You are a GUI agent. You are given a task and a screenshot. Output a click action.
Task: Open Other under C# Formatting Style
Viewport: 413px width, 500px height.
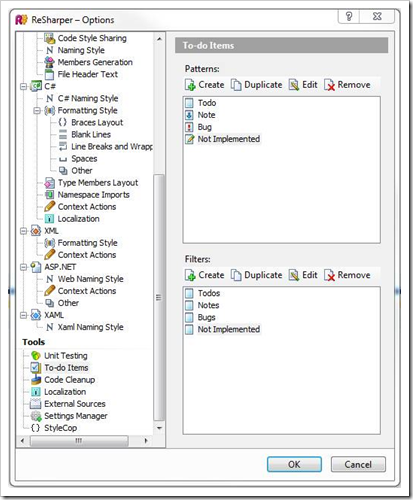pos(82,171)
